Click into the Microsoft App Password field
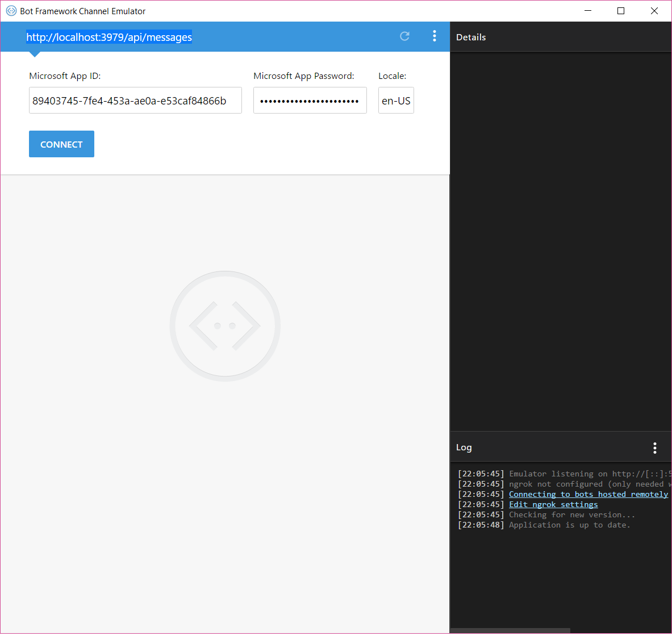The image size is (672, 636). coord(310,101)
